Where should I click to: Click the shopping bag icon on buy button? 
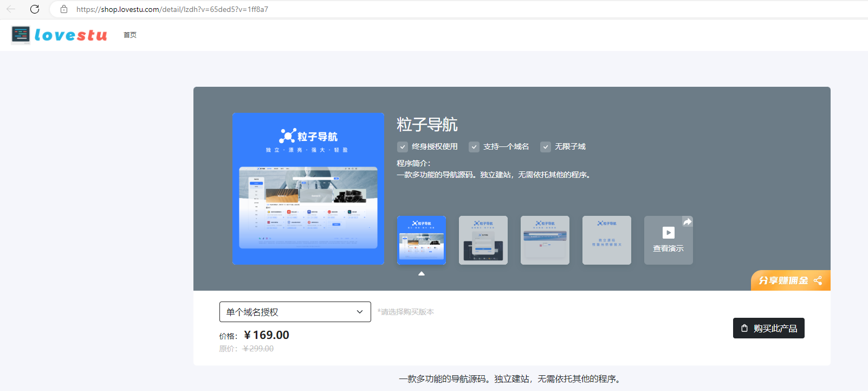(744, 328)
